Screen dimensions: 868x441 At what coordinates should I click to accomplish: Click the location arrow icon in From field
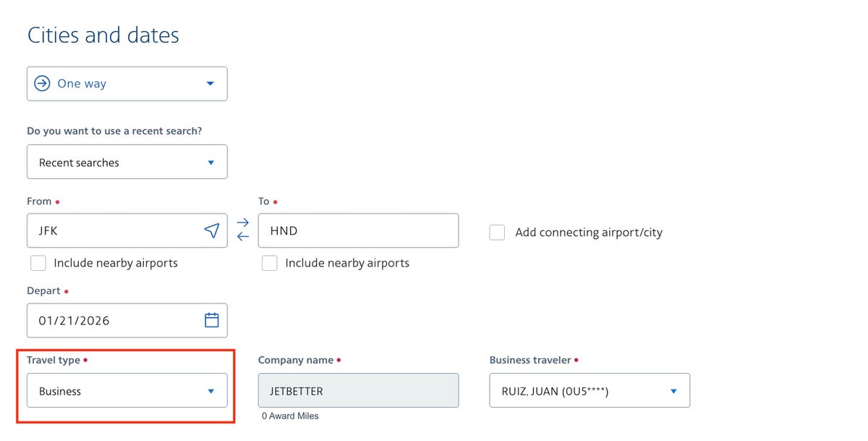coord(211,231)
